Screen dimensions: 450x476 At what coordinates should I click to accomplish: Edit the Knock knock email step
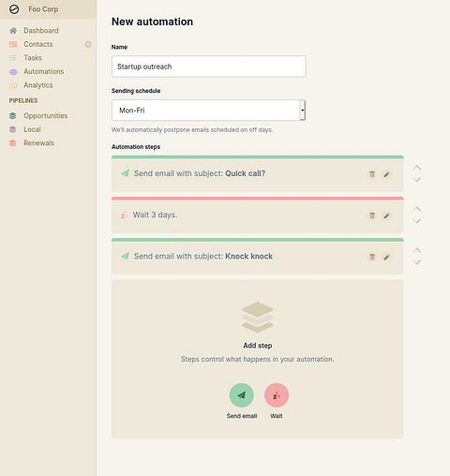point(386,257)
